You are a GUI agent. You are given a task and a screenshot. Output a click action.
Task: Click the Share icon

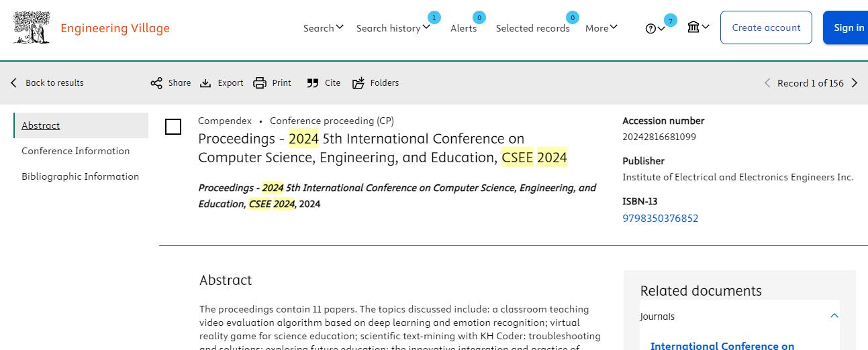click(x=156, y=83)
